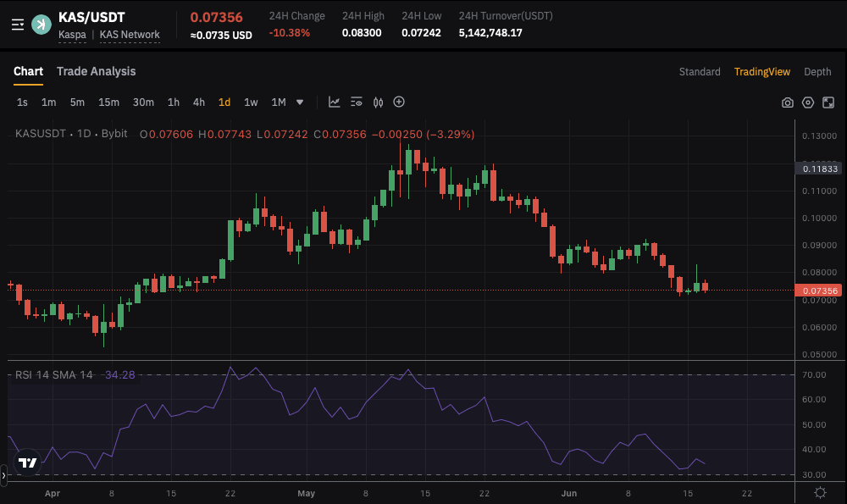Open the time axis settings gear
847x504 pixels.
tap(820, 492)
